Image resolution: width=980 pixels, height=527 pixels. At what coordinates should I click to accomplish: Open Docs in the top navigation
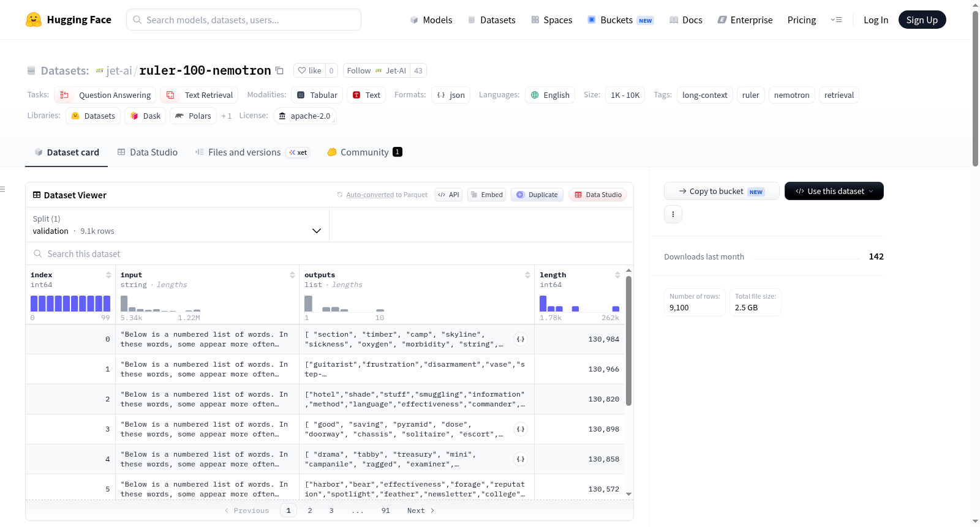click(686, 20)
